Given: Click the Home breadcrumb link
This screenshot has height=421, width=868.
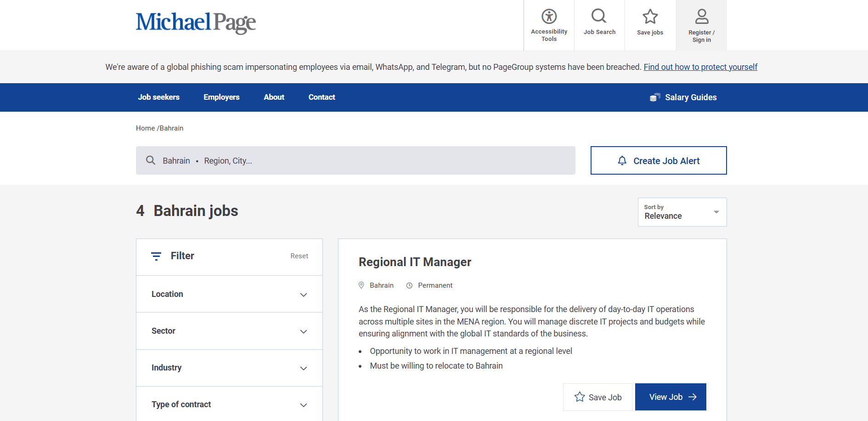Looking at the screenshot, I should (x=145, y=128).
